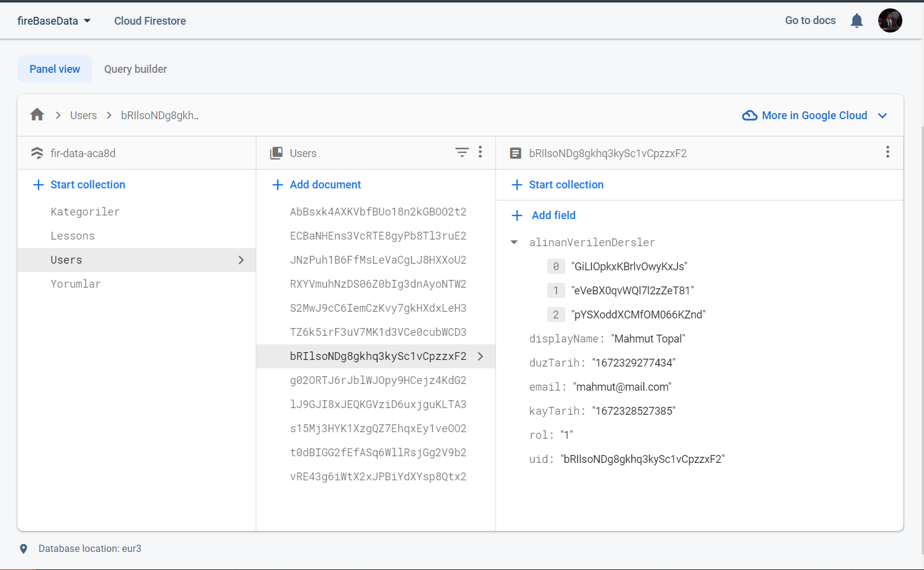Click kayTarih value "1672328527385"
Image resolution: width=924 pixels, height=570 pixels.
[x=633, y=411]
